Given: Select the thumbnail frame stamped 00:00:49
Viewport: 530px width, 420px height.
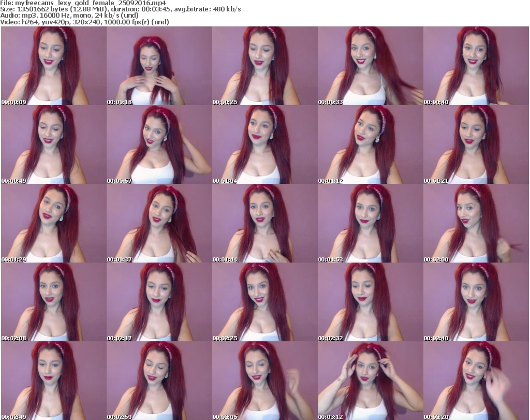Looking at the screenshot, I should point(54,144).
